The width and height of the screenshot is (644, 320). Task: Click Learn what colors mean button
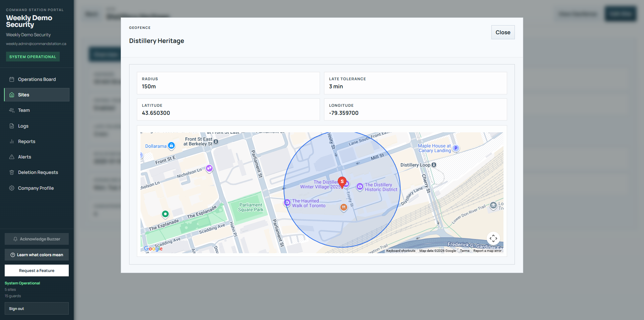pyautogui.click(x=37, y=255)
